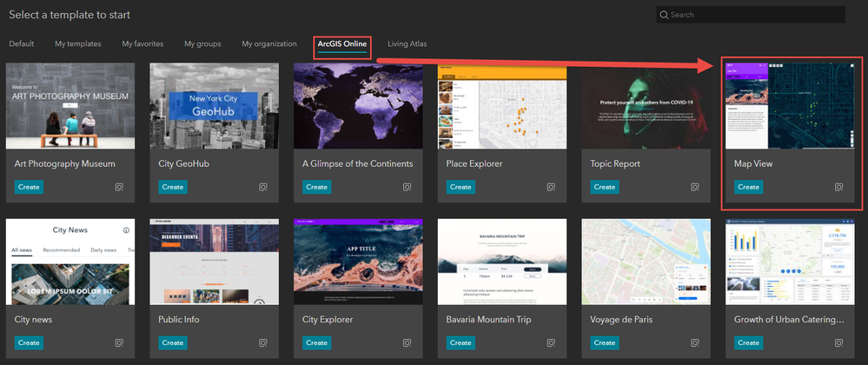Click the 'Bavaria Mountain Trip' title text
Viewport: 868px width, 365px height.
(489, 320)
